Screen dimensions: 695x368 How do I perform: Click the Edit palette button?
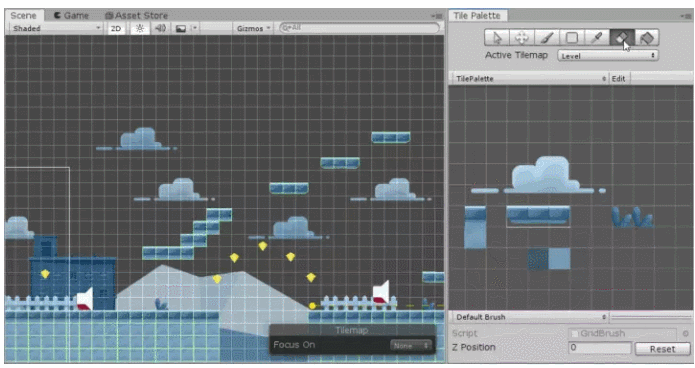tap(619, 78)
